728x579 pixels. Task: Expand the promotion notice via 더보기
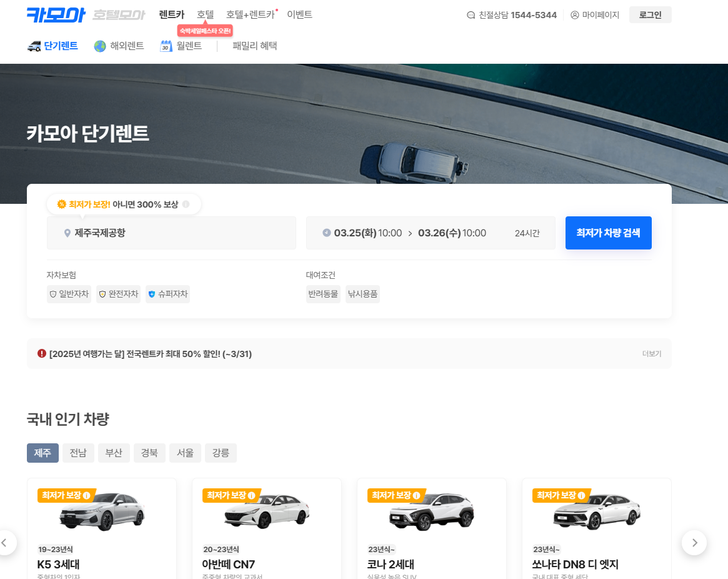(x=652, y=353)
